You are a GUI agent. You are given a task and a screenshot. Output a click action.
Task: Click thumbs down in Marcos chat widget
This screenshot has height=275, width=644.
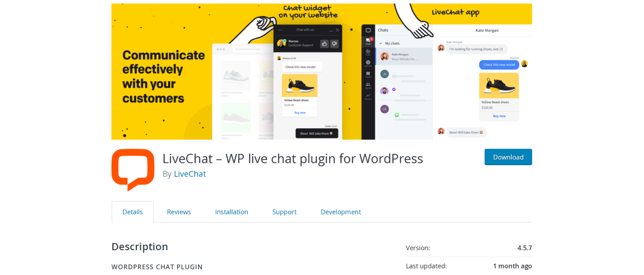(x=334, y=44)
